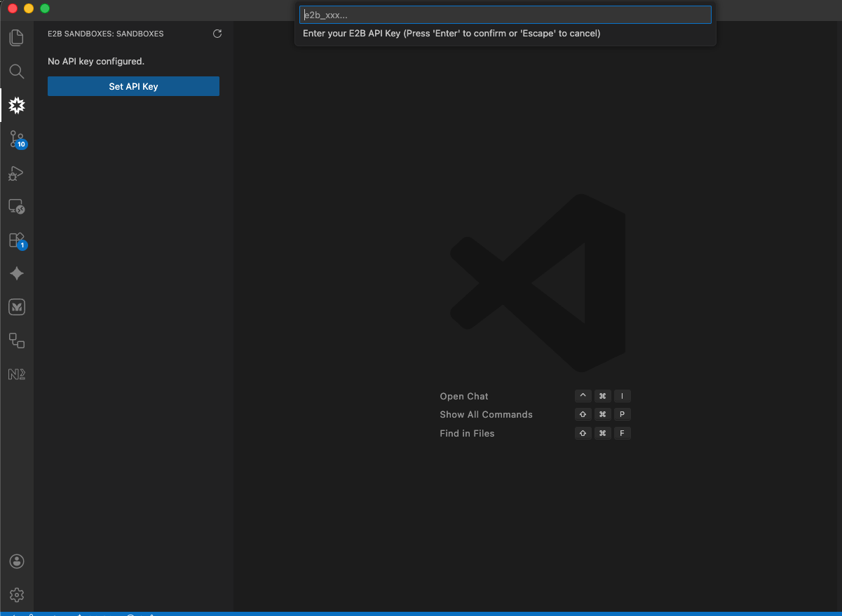Open the linked squares extension icon
842x616 pixels.
[x=17, y=341]
